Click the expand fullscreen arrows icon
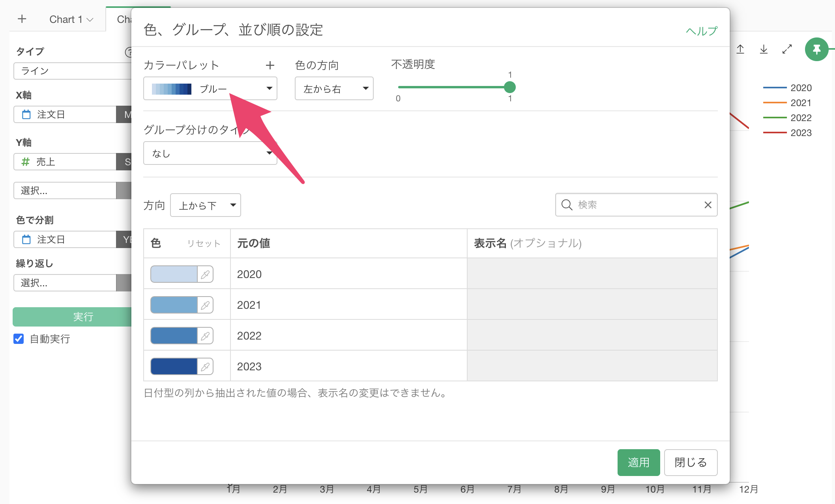 787,49
